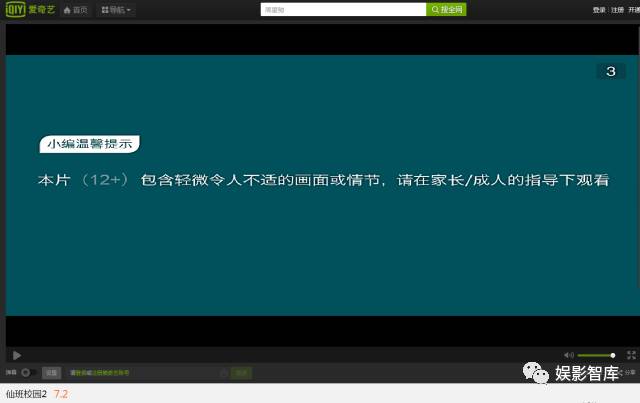Click the iQIYI logo in header
Screen dimensions: 640x403
tap(29, 10)
